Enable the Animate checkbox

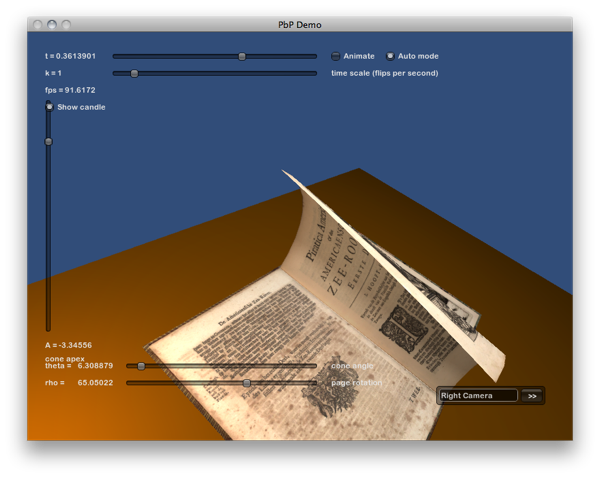[x=336, y=56]
